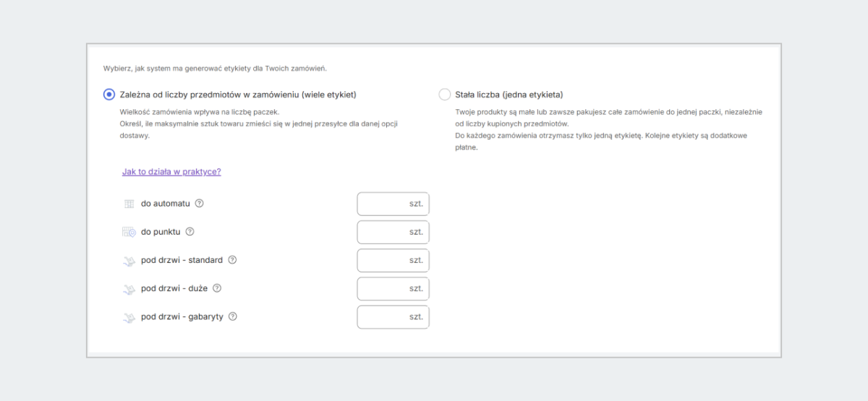
Task: Focus the 'do punktu' quantity input field
Action: point(393,232)
